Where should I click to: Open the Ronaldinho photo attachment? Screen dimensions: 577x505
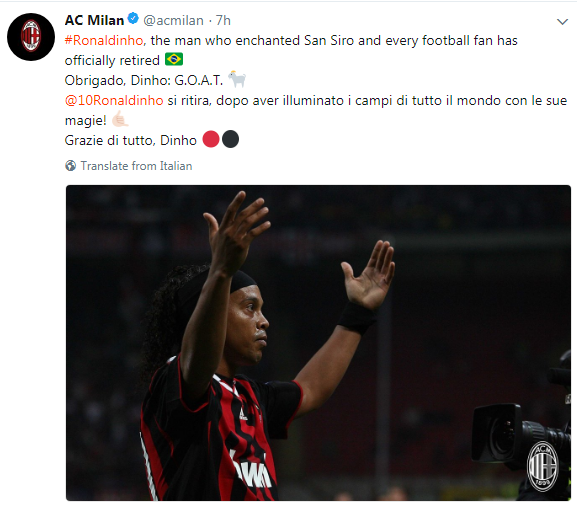coord(318,343)
